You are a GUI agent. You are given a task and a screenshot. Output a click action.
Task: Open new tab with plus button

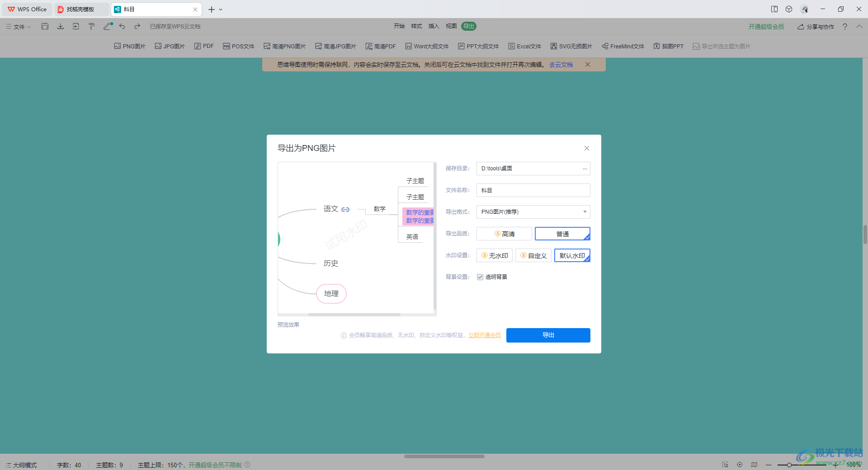point(211,9)
